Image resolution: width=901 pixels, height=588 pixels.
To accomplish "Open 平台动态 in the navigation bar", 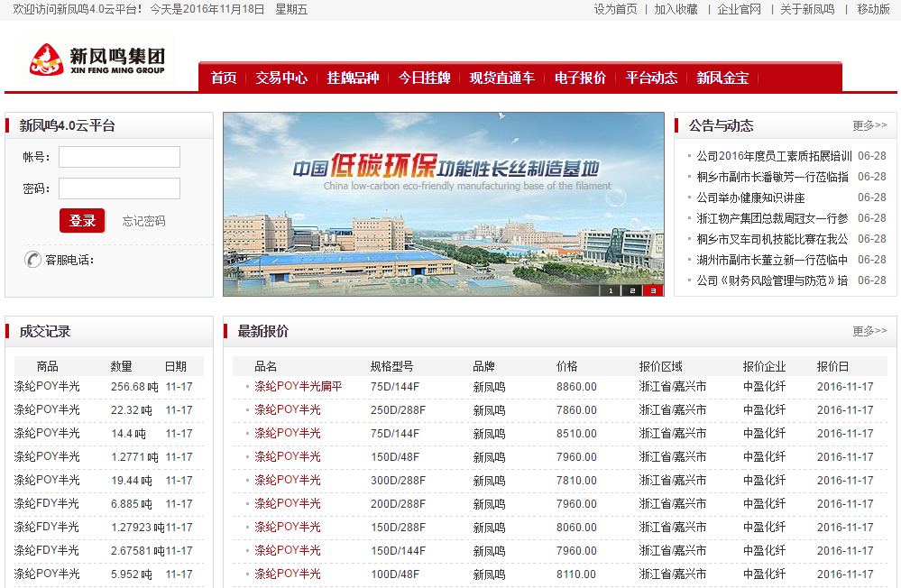I will (651, 78).
